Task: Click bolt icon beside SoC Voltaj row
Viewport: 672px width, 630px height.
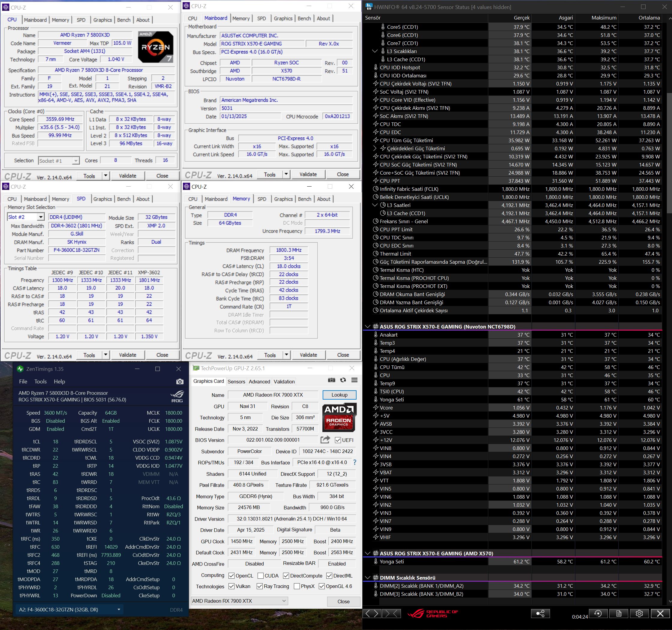Action: coord(375,91)
